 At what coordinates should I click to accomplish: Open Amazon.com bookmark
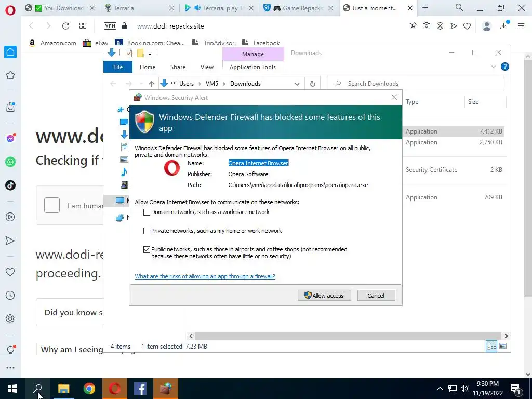pyautogui.click(x=52, y=43)
